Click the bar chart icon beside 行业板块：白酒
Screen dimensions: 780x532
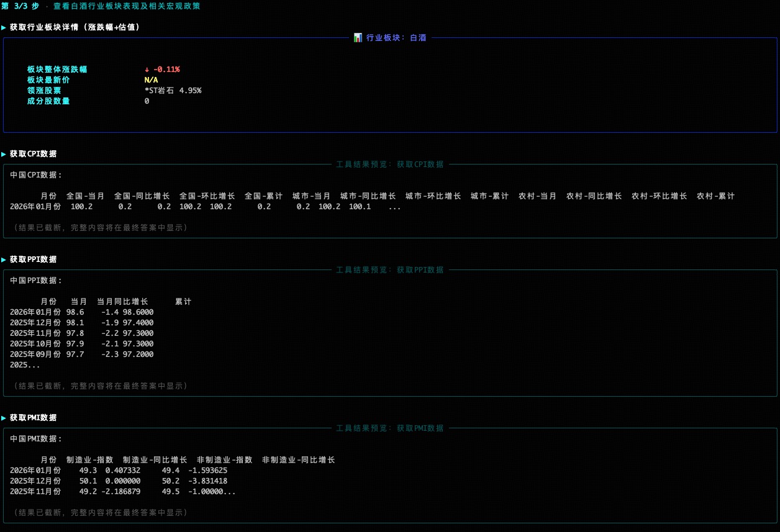(x=358, y=37)
